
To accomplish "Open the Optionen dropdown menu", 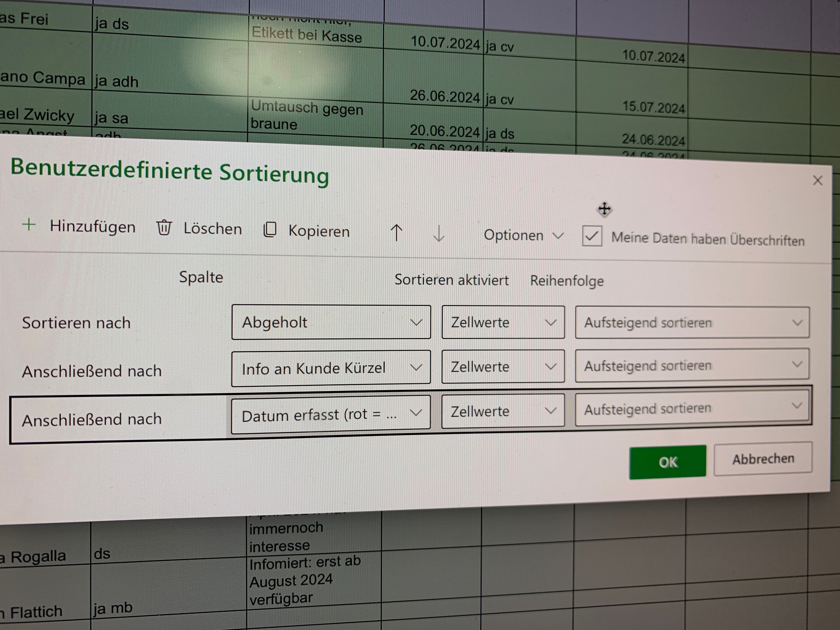I will (522, 235).
